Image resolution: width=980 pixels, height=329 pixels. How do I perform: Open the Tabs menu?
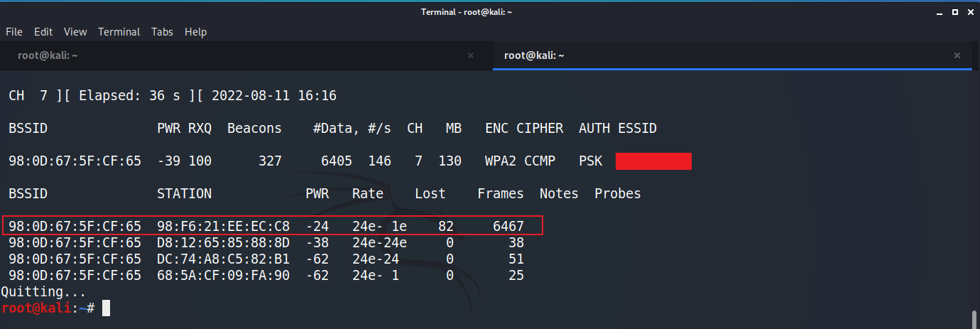click(x=162, y=32)
